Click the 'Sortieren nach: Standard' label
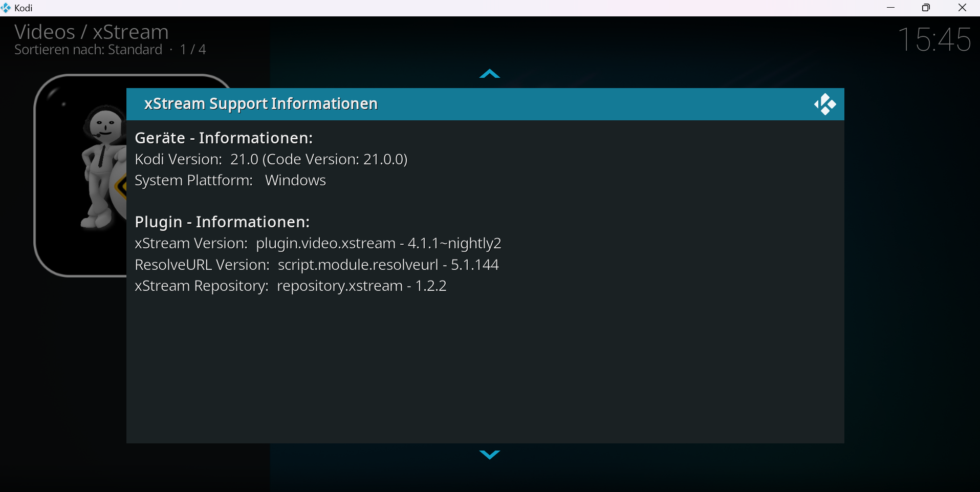 [x=88, y=50]
